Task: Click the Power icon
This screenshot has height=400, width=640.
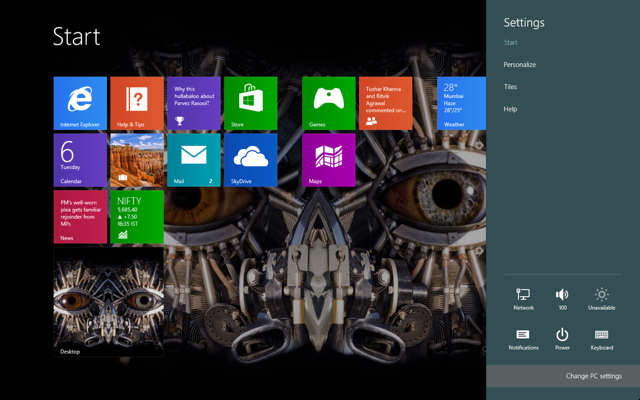Action: tap(562, 338)
